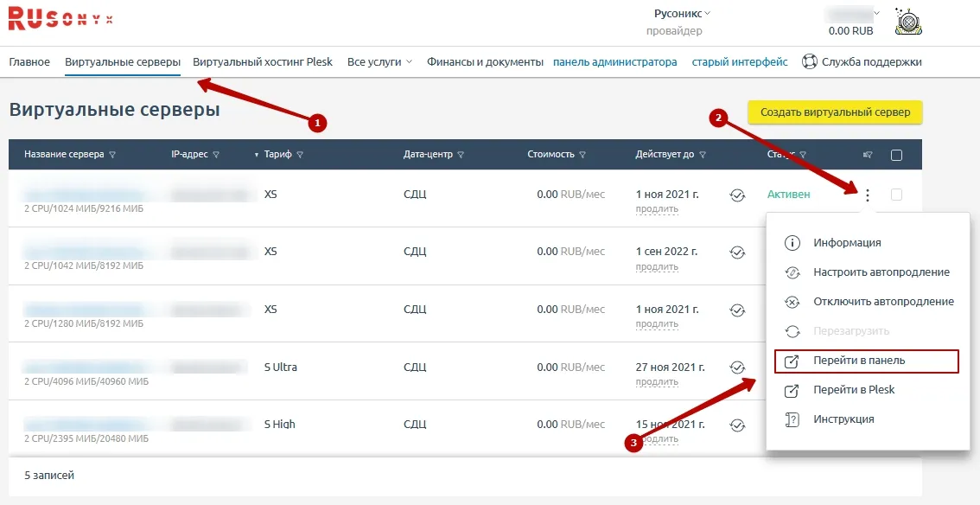The height and width of the screenshot is (505, 980).
Task: Click the Активен status text
Action: click(789, 195)
